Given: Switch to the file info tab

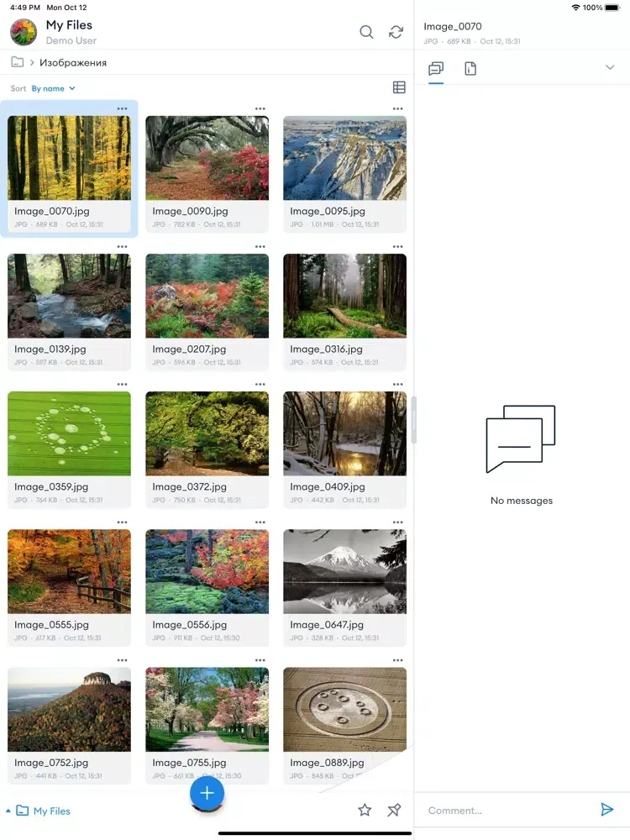Looking at the screenshot, I should coord(470,69).
